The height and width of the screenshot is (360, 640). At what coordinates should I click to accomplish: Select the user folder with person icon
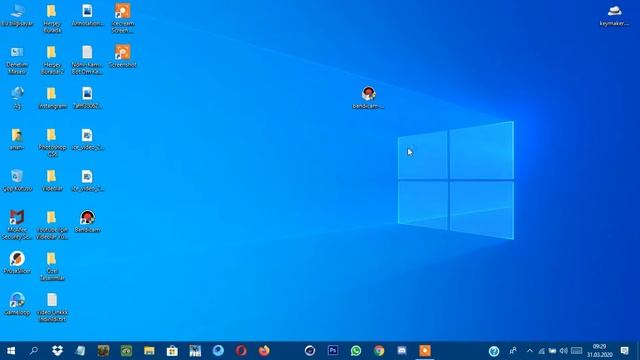17,139
